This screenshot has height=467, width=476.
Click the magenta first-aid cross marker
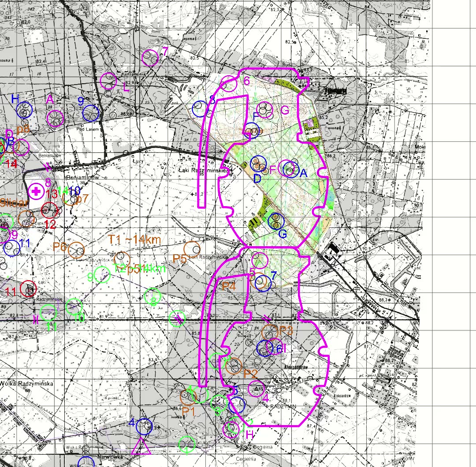tap(36, 192)
